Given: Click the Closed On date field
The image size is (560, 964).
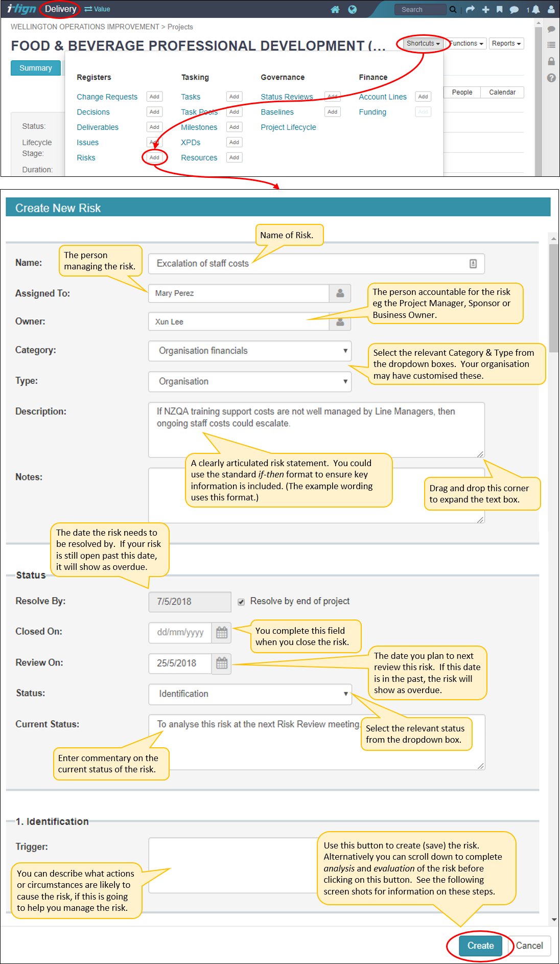Looking at the screenshot, I should [x=180, y=633].
